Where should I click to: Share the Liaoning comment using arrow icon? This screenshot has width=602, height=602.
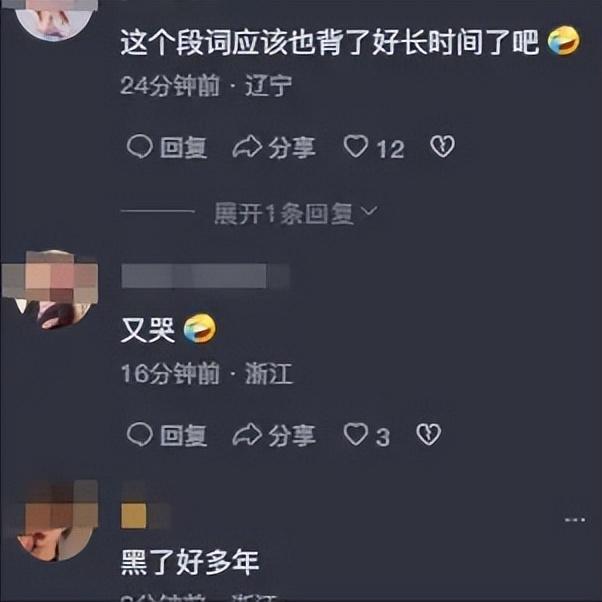pyautogui.click(x=247, y=147)
